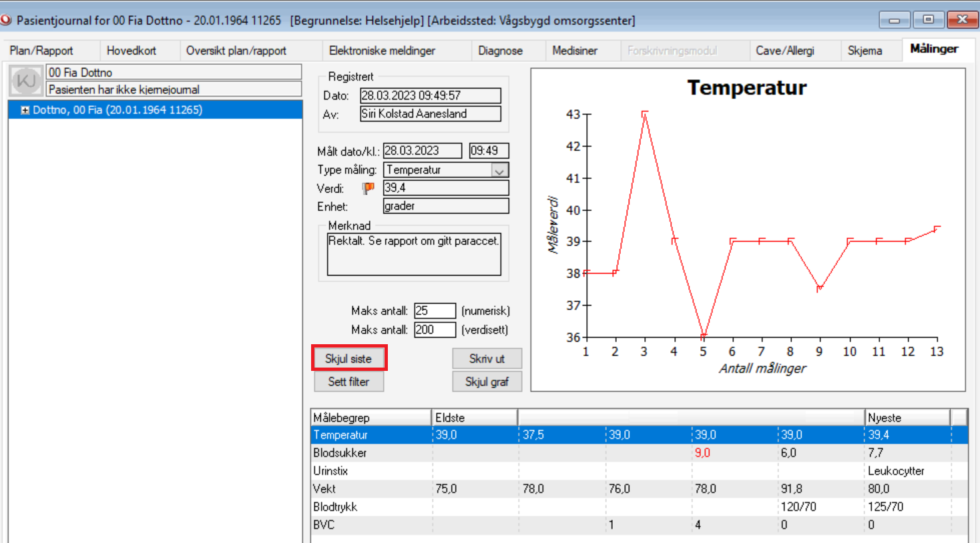Click the Av field Siri Kolstad Aanesland
This screenshot has height=543, width=980.
[x=431, y=113]
